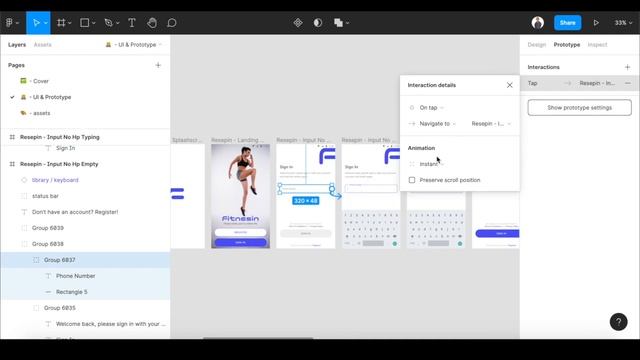The image size is (640, 360).
Task: Open the 33% zoom level dropdown
Action: (x=623, y=23)
